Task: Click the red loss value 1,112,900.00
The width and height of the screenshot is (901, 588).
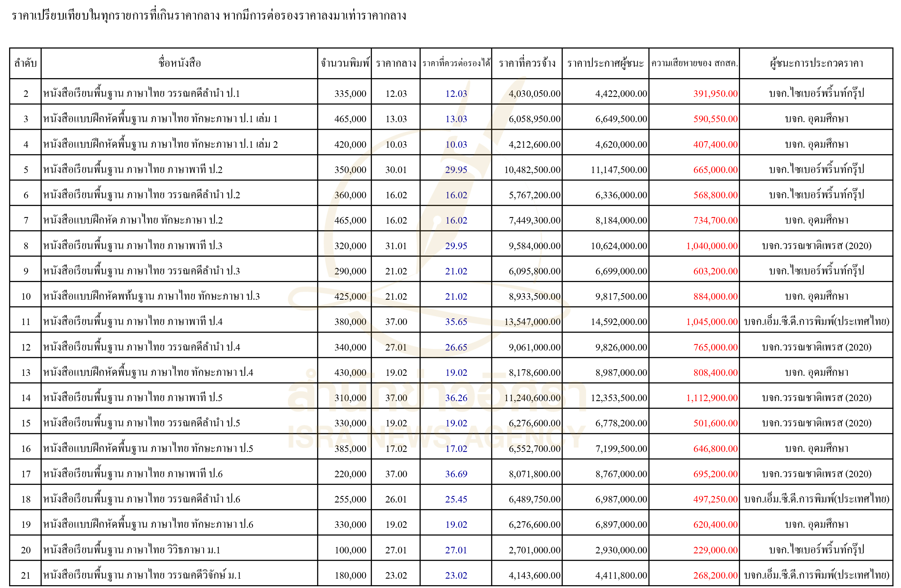Action: 712,398
